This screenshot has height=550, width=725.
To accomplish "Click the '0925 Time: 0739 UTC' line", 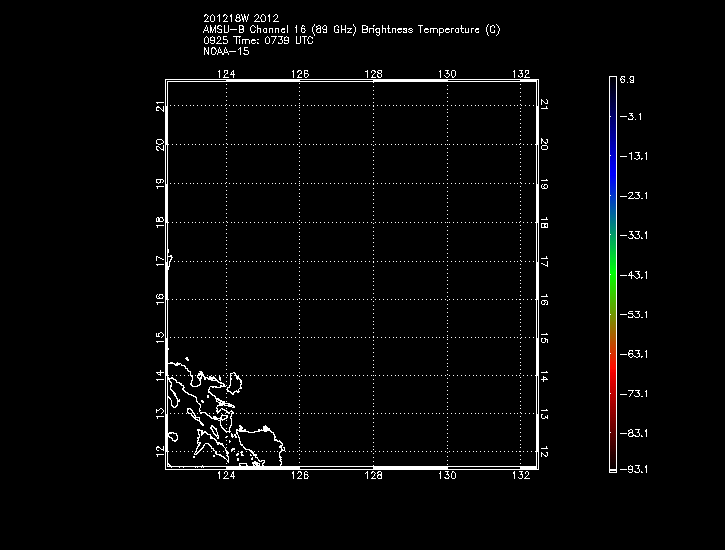I will pos(258,41).
